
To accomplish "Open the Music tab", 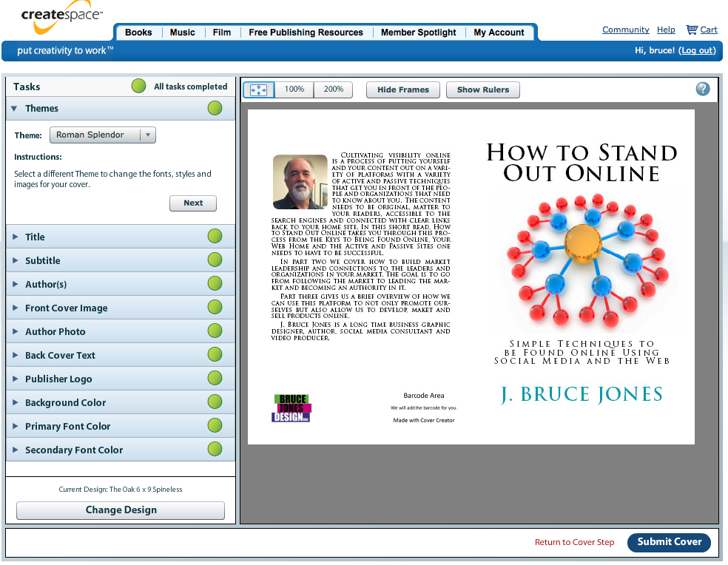I will pyautogui.click(x=183, y=33).
